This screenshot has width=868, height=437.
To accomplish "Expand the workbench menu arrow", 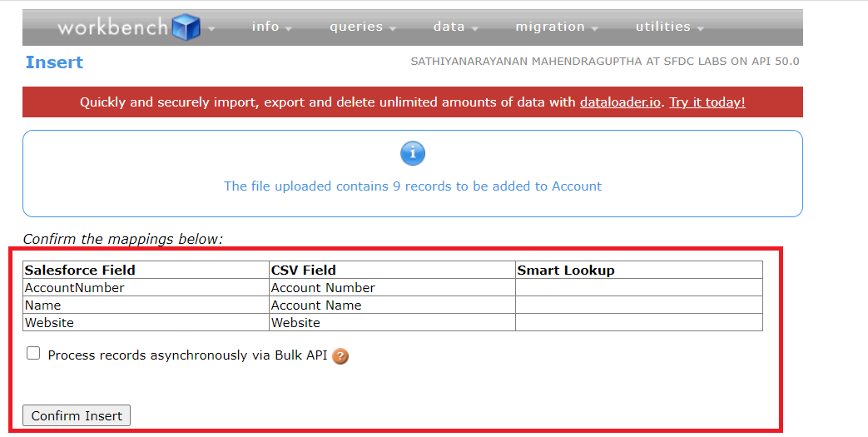I will [211, 29].
